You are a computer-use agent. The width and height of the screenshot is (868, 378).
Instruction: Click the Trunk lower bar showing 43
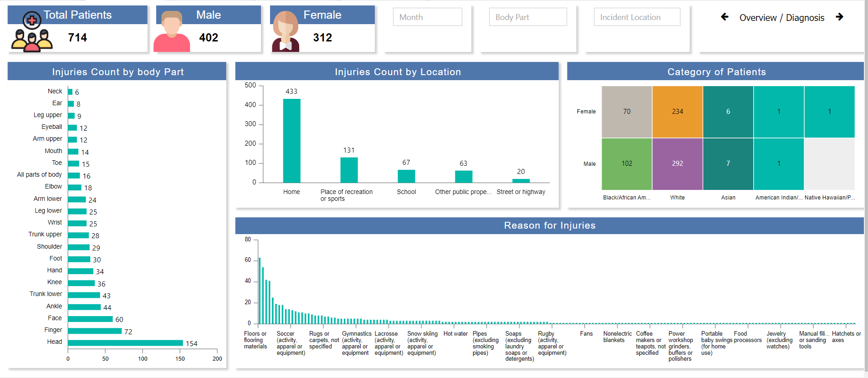[84, 295]
